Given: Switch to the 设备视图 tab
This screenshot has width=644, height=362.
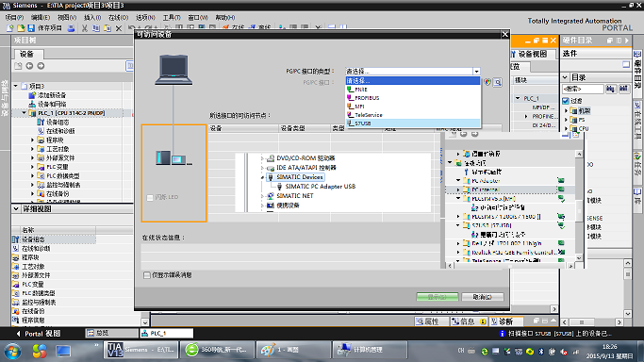Looking at the screenshot, I should point(533,54).
